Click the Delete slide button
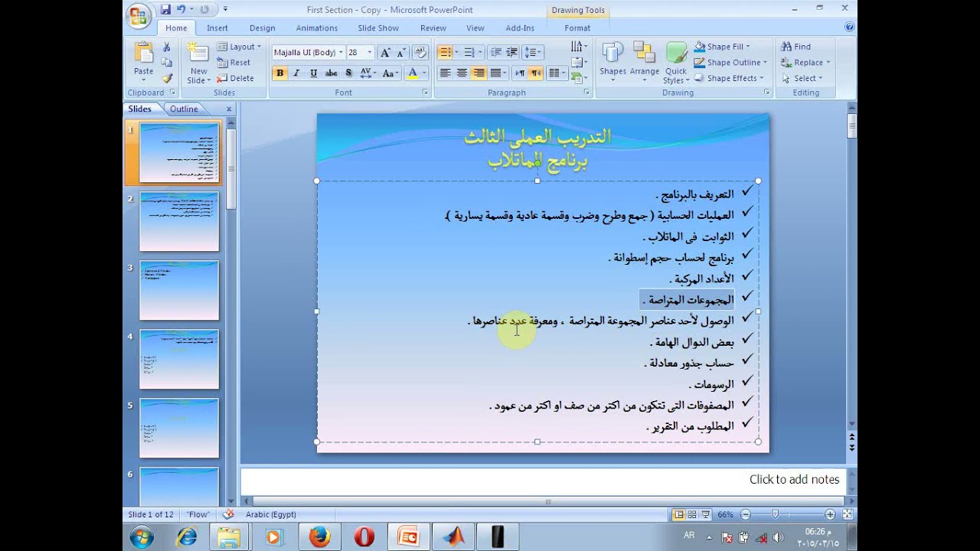The height and width of the screenshot is (551, 980). (235, 78)
